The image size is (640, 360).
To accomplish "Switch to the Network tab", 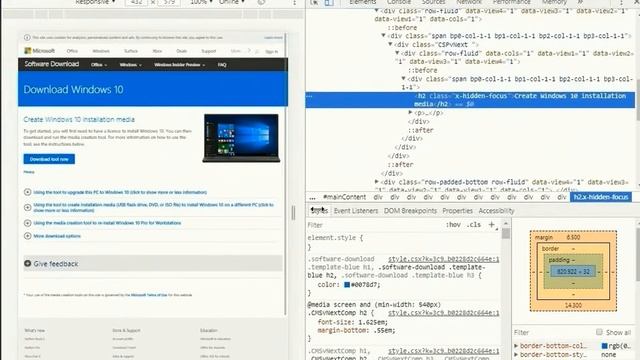I will pyautogui.click(x=469, y=2).
